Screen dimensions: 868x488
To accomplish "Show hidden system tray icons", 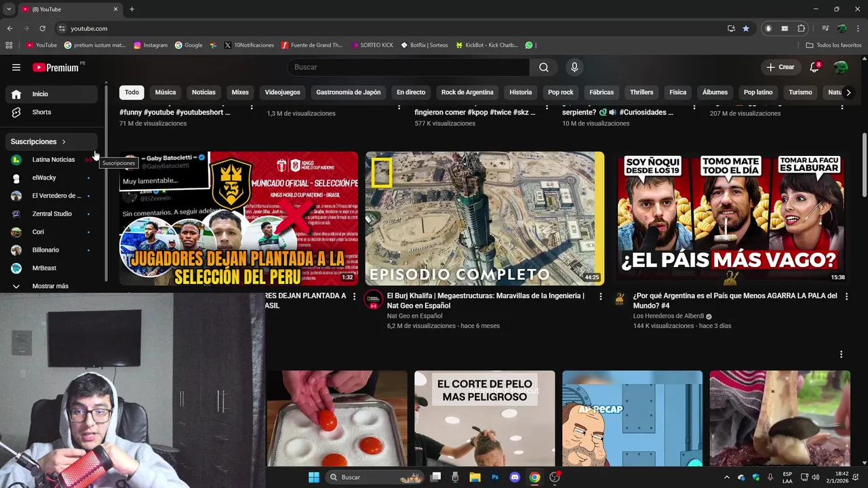I will (x=727, y=477).
